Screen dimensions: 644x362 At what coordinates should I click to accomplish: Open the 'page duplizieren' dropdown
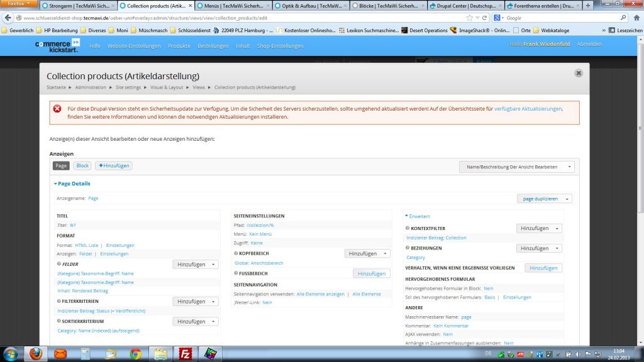click(x=544, y=199)
